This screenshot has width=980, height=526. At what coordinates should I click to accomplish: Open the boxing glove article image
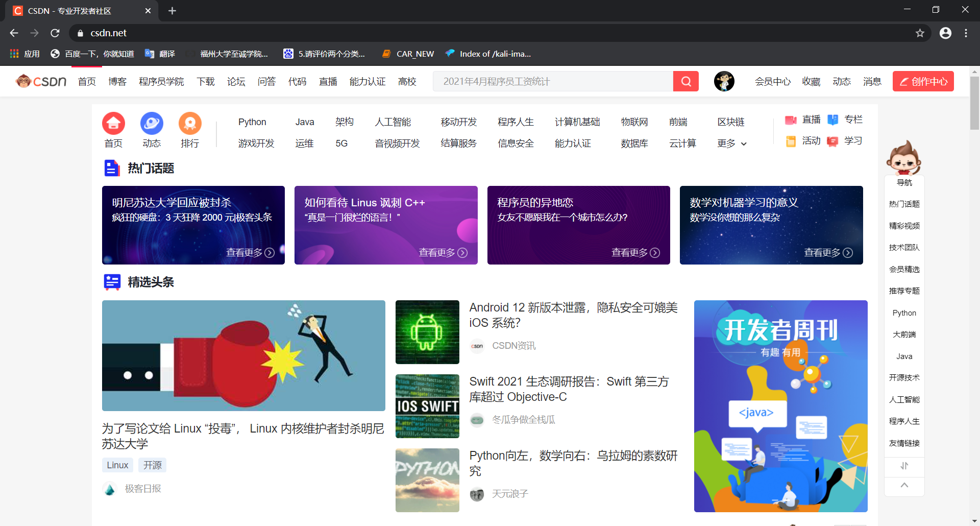point(243,355)
